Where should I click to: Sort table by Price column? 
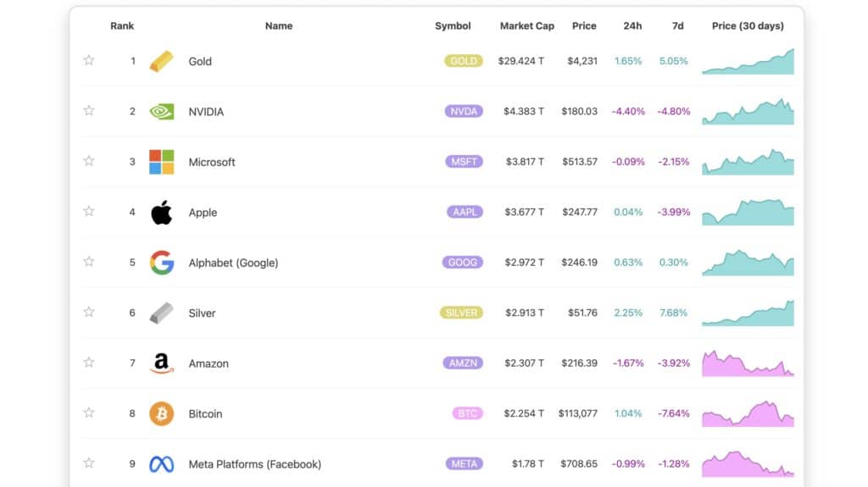[x=584, y=26]
